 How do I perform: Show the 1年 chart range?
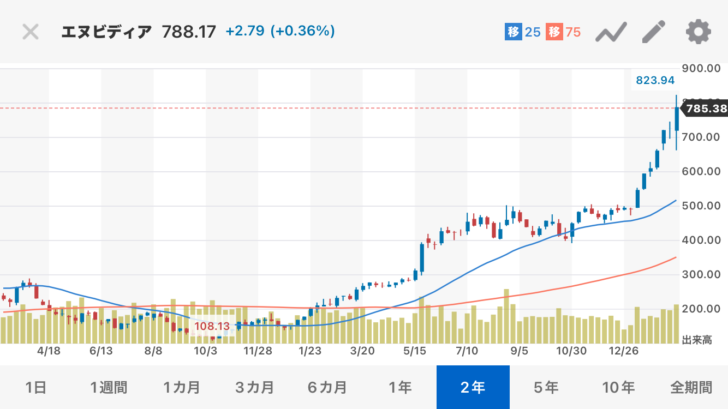(400, 387)
